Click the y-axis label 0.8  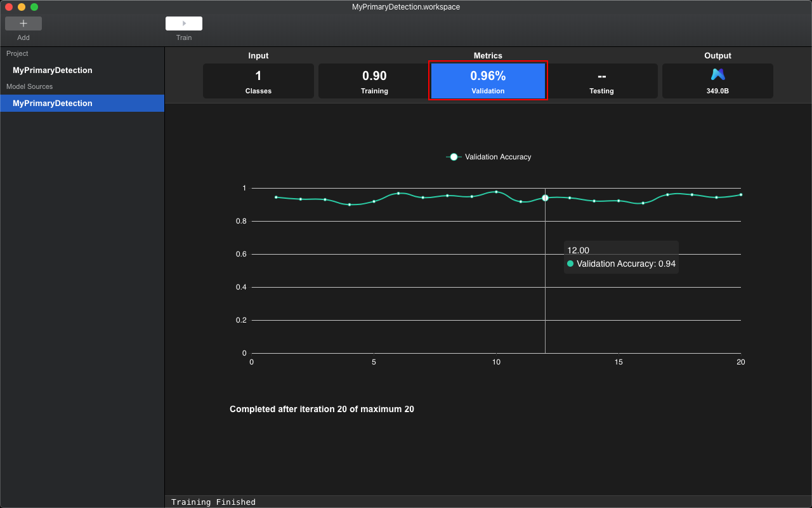(x=240, y=221)
